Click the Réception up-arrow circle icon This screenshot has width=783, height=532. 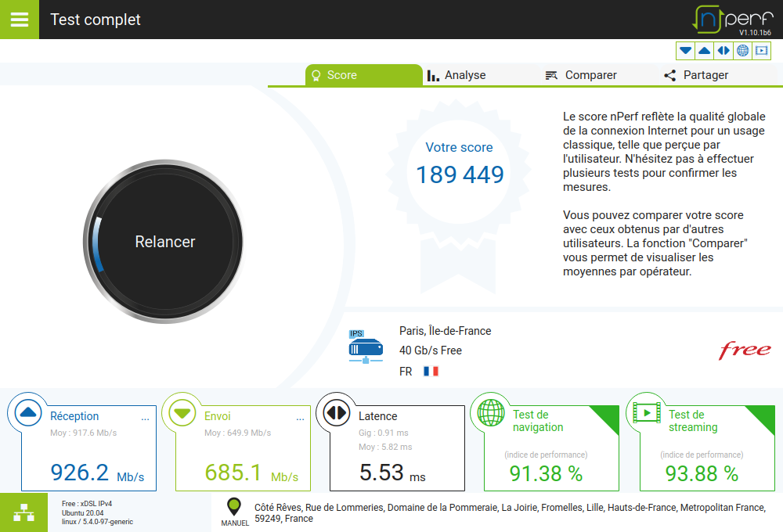tap(28, 413)
